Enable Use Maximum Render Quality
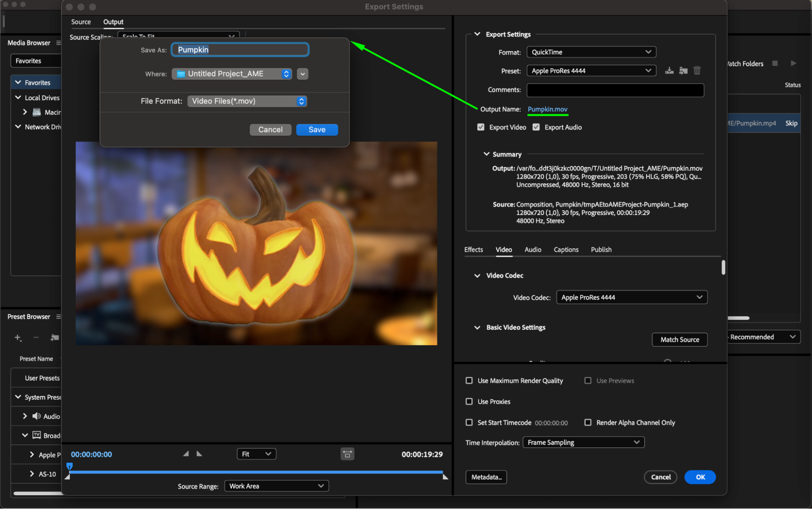This screenshot has height=509, width=812. point(469,381)
